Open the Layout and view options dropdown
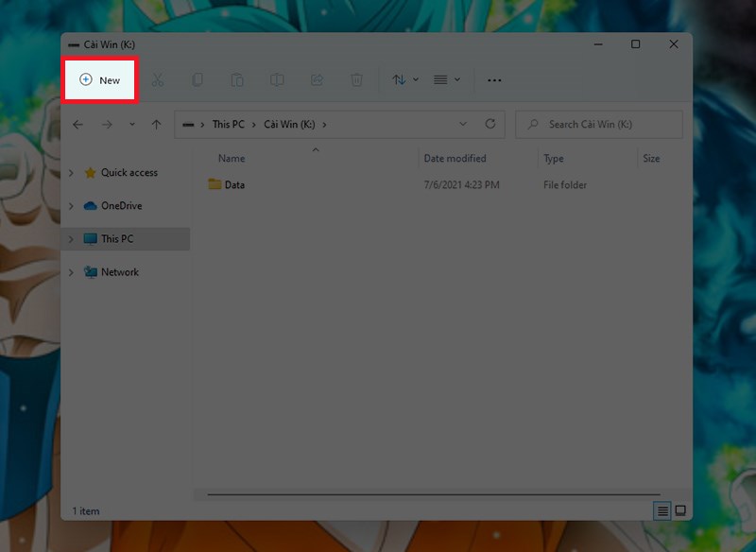 pos(446,80)
